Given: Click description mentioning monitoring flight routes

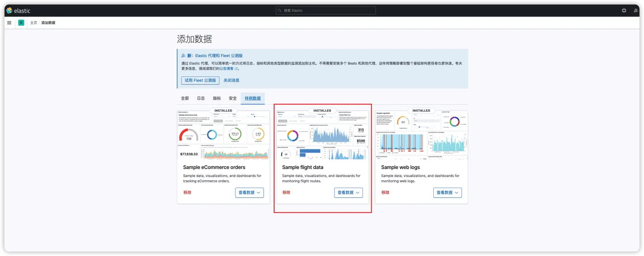Looking at the screenshot, I should [x=322, y=178].
